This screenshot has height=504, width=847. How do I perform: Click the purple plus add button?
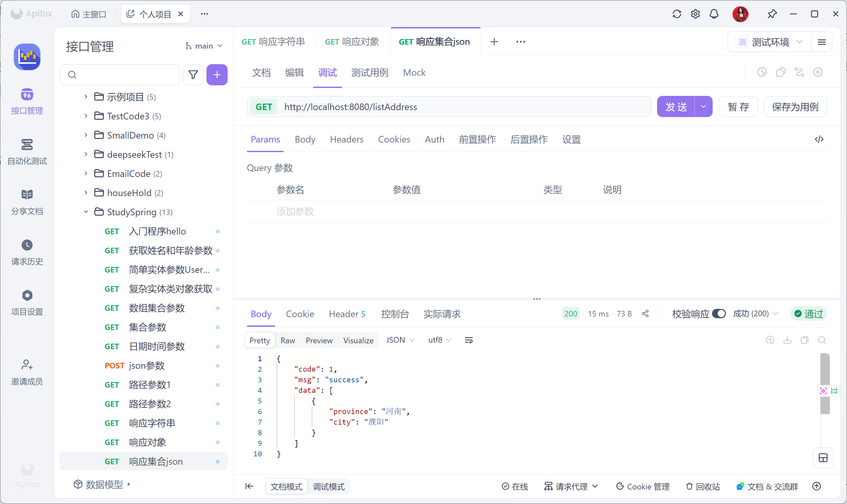coord(217,74)
